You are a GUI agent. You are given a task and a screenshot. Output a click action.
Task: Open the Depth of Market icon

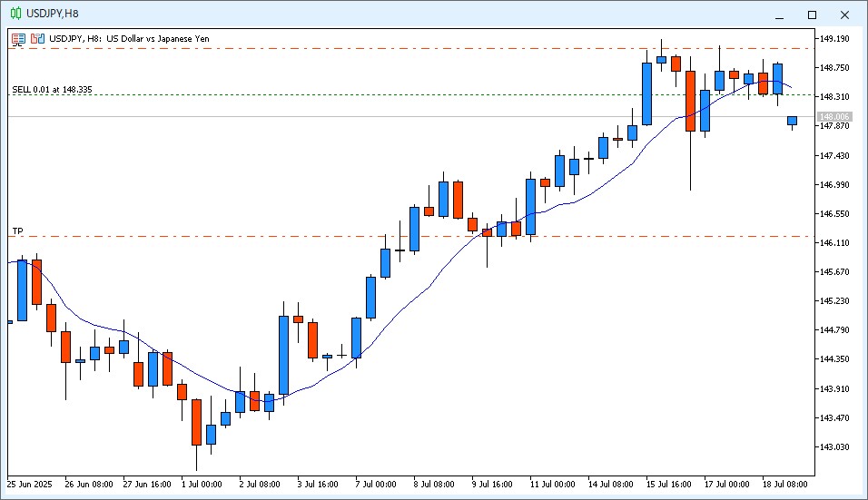(x=18, y=39)
